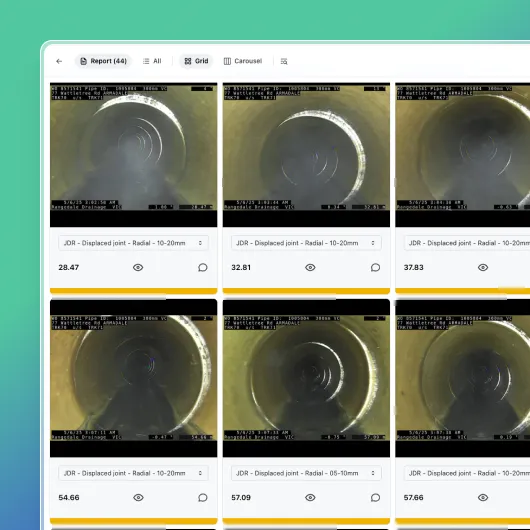Open defect code dropdown for card 28.47

(133, 243)
